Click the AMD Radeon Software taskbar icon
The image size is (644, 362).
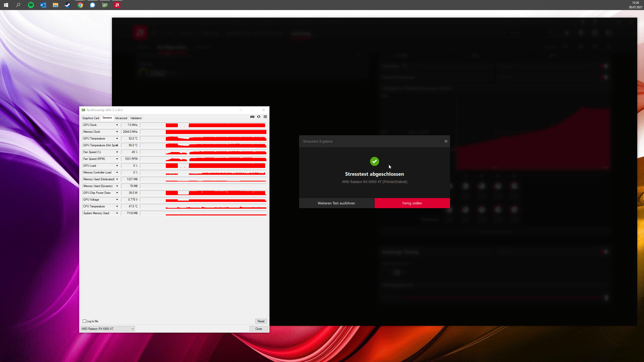point(117,5)
